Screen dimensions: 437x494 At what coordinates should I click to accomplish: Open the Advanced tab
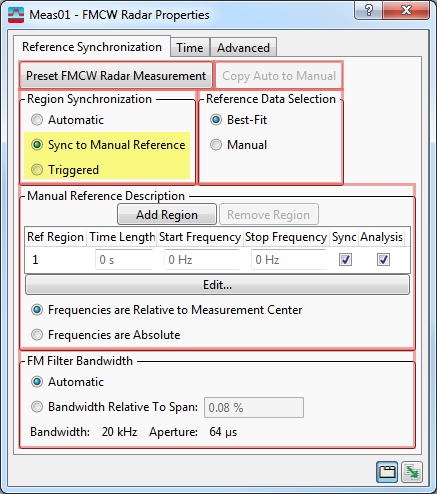click(243, 48)
